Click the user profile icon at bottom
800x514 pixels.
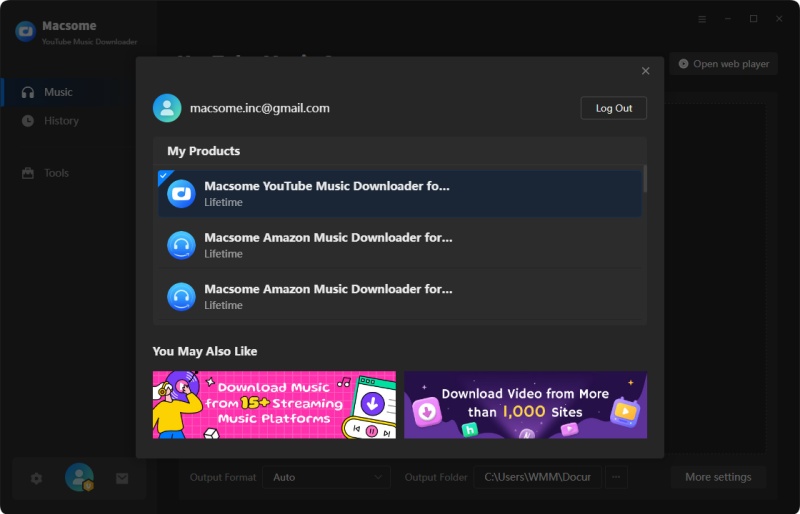tap(79, 477)
